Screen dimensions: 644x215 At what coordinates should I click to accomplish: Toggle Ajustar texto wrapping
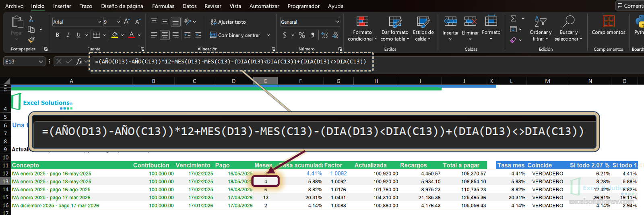coord(228,22)
